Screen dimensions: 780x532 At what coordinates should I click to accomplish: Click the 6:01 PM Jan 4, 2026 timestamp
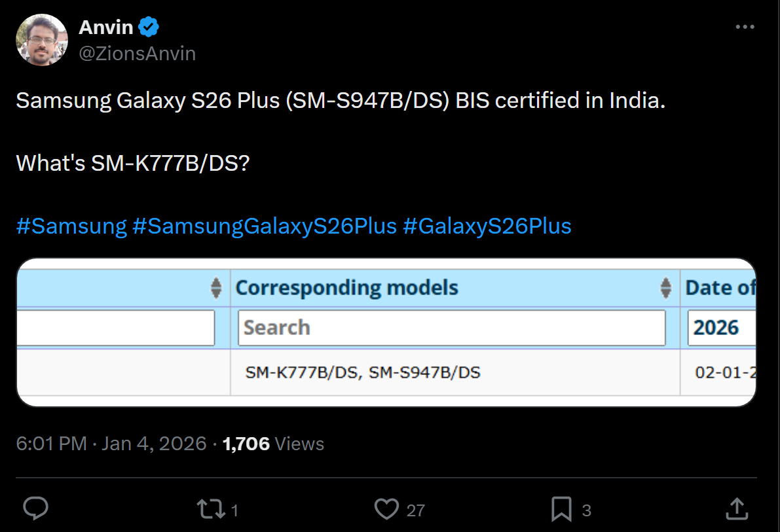[111, 444]
